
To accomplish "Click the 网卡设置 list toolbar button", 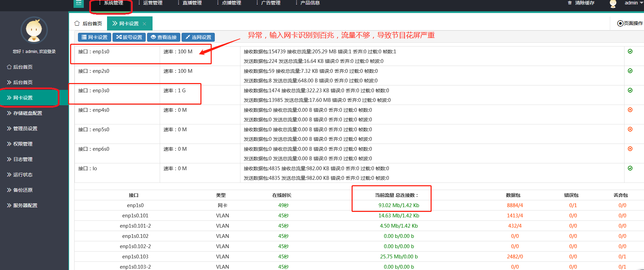I will [94, 37].
